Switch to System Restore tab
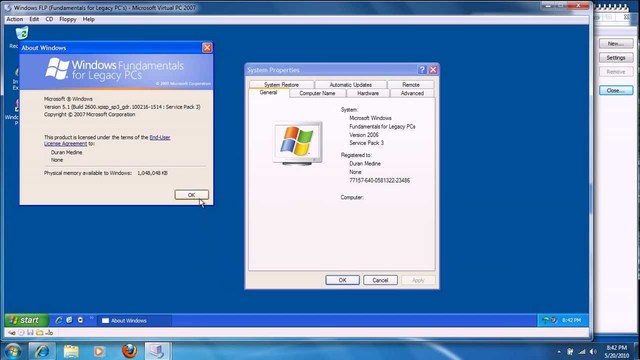Image resolution: width=640 pixels, height=360 pixels. 281,84
